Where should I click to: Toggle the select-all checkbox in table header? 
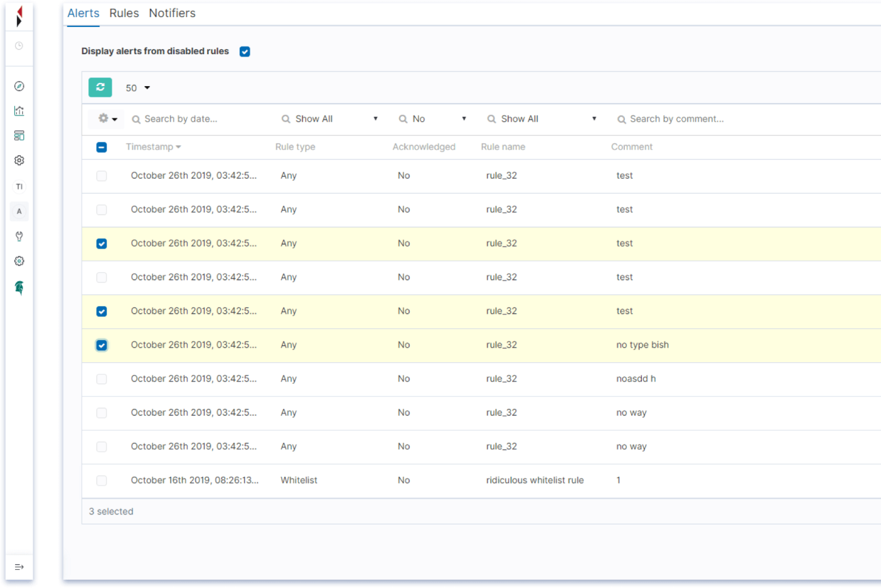pyautogui.click(x=101, y=147)
